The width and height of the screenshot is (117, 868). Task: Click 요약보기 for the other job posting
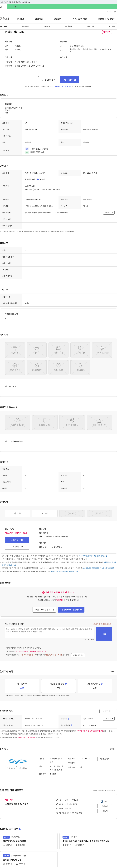pyautogui.click(x=105, y=806)
